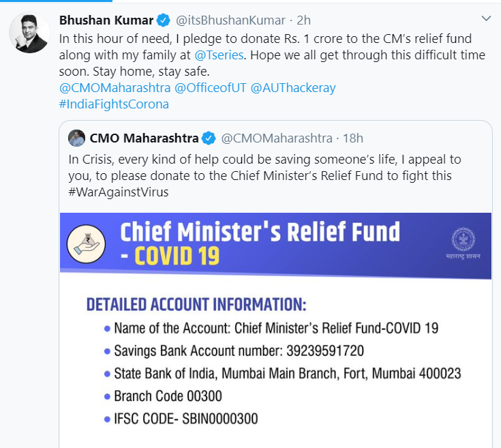
Task: Click the Maharashtra government emblem logo
Action: coord(463,240)
